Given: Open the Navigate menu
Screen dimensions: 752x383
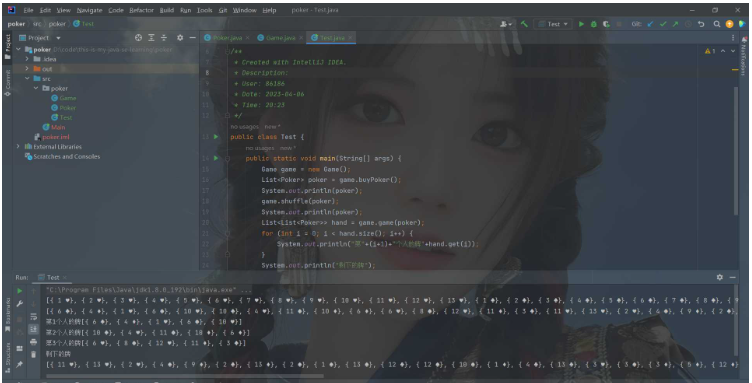Looking at the screenshot, I should pos(89,10).
